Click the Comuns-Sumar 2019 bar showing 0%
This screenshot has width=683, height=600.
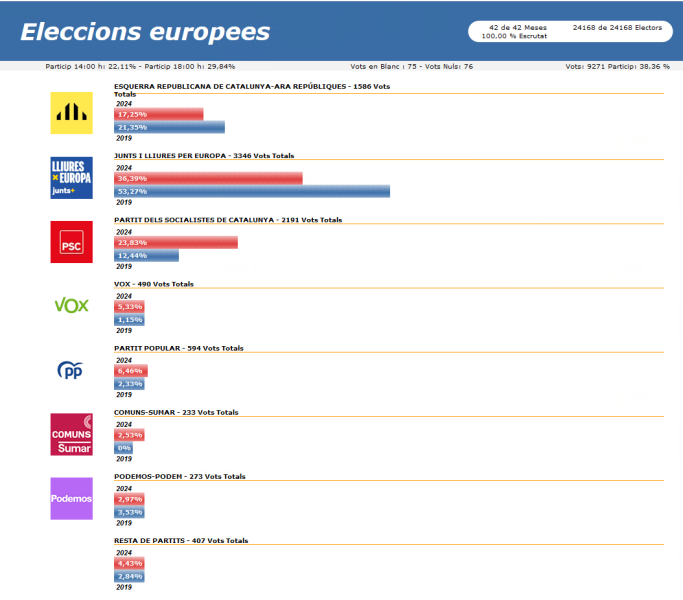(x=123, y=448)
